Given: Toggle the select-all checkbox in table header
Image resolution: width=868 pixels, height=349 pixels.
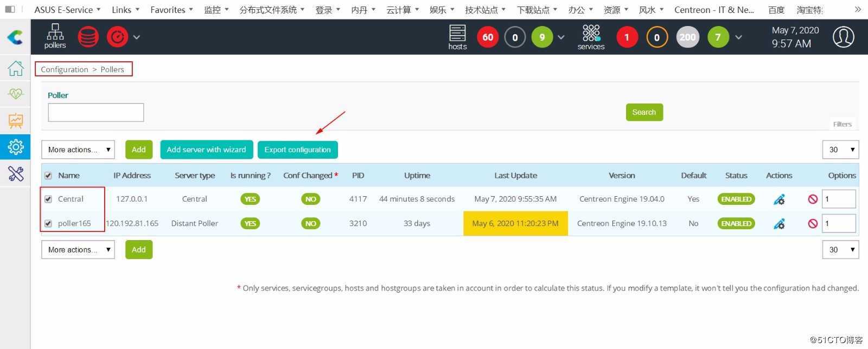Looking at the screenshot, I should [x=48, y=176].
